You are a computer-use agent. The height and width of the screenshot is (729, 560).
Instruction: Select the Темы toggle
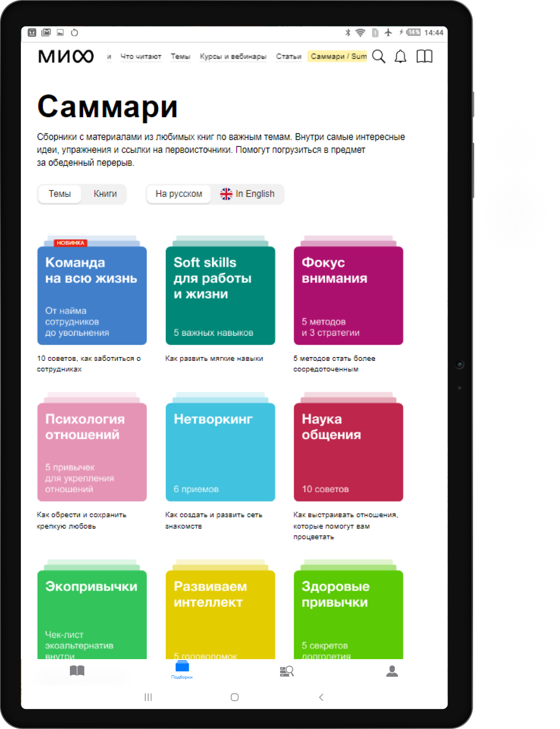(60, 194)
